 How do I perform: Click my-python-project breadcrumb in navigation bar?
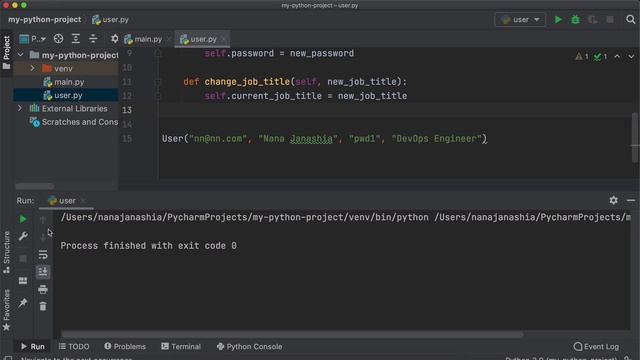coord(44,20)
